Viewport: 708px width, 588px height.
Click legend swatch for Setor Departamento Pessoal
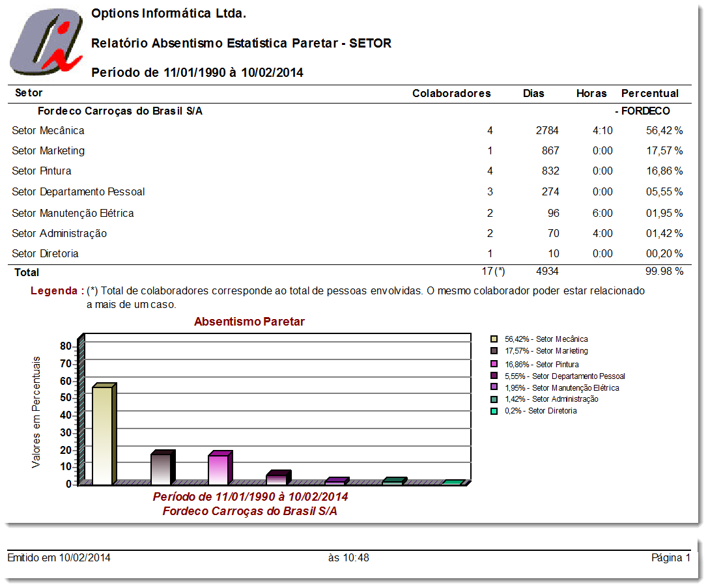point(494,376)
